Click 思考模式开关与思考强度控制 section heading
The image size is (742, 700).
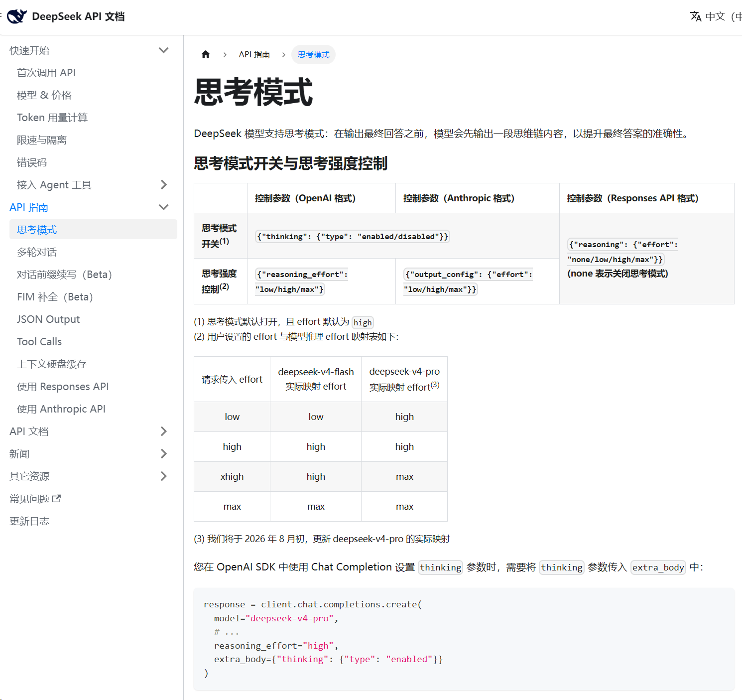(291, 163)
